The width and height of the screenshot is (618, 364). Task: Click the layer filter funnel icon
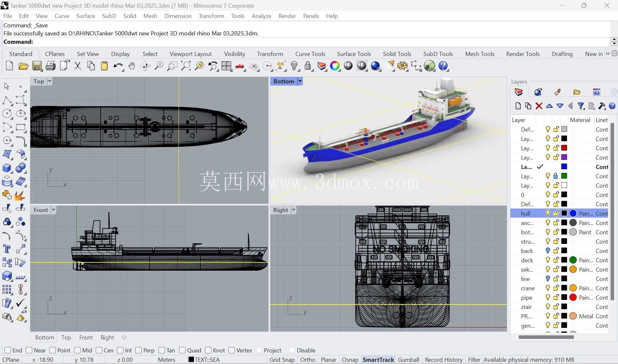tap(581, 106)
